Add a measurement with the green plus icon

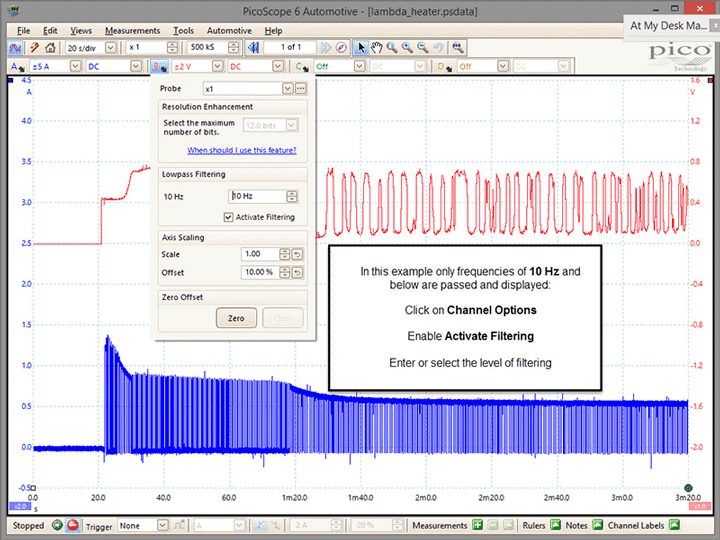(478, 525)
